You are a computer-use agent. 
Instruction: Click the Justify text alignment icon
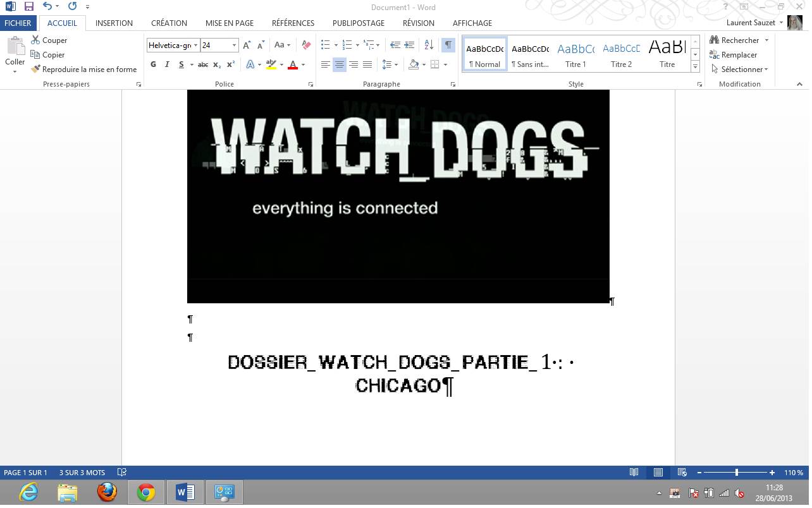(x=367, y=64)
